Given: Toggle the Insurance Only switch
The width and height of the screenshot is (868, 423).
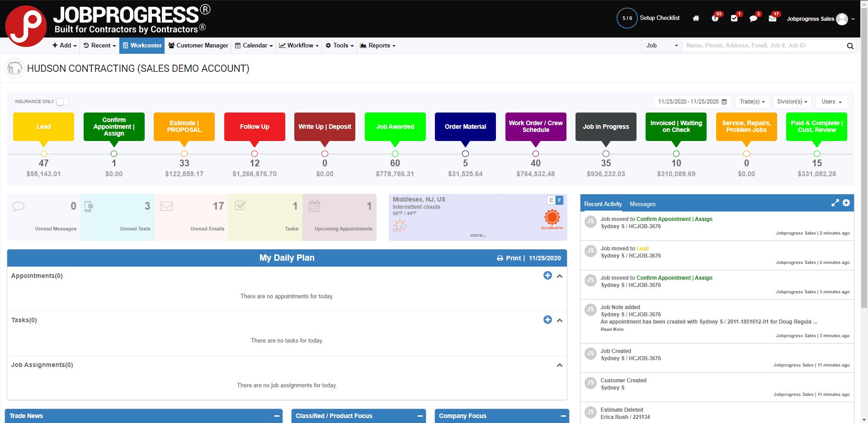Looking at the screenshot, I should tap(62, 102).
